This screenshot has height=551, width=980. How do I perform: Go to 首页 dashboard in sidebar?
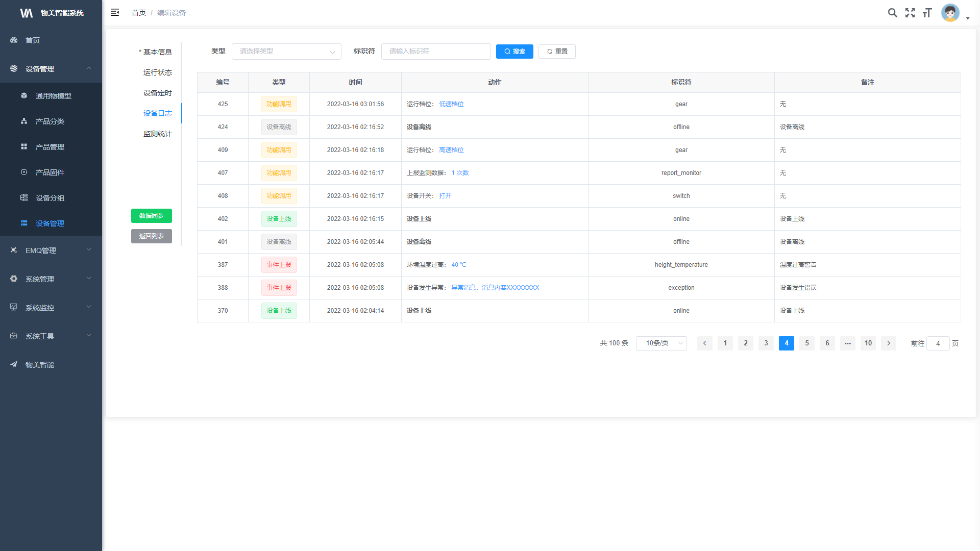click(x=33, y=40)
